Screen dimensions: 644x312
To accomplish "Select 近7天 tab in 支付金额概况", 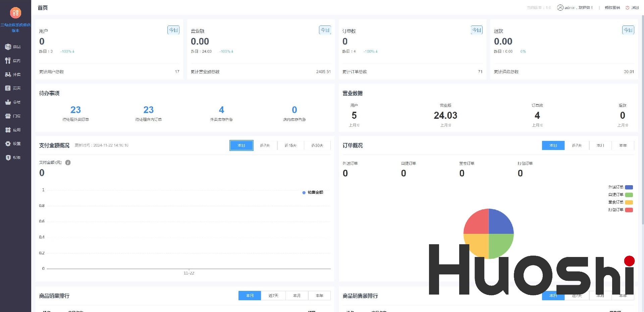I will tap(265, 146).
